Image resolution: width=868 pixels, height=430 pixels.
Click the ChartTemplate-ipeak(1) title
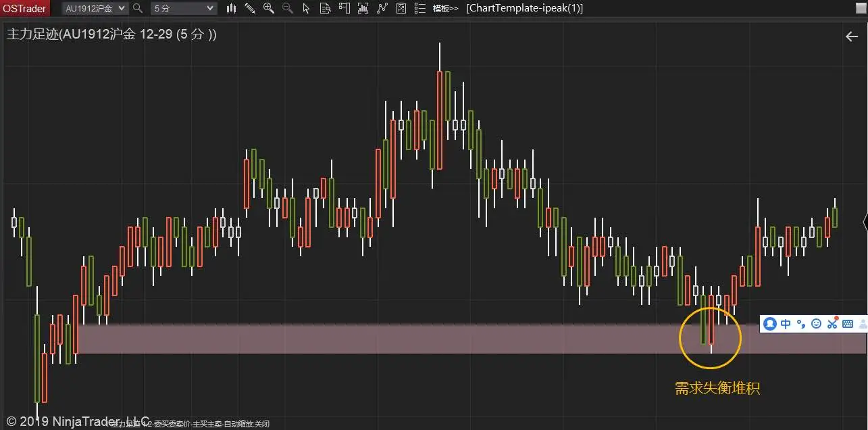click(x=525, y=8)
